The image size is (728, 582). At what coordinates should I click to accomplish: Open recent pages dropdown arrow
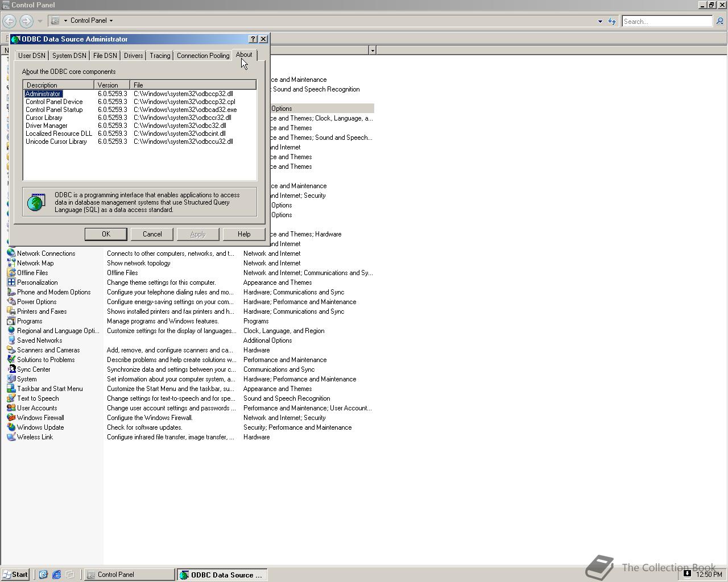pos(40,21)
